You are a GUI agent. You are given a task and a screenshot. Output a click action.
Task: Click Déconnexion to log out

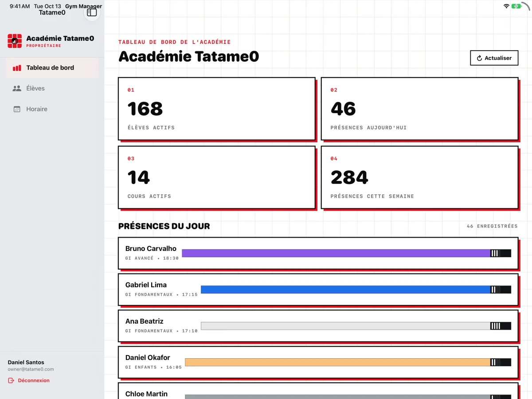(29, 380)
